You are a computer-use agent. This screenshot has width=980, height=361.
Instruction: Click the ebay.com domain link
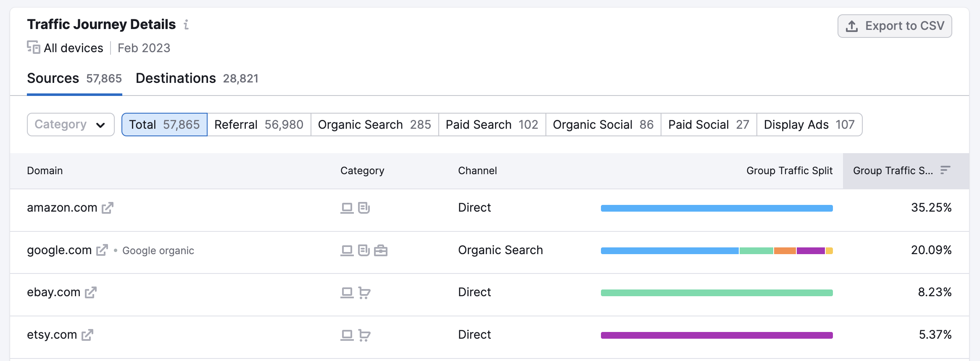tap(54, 292)
